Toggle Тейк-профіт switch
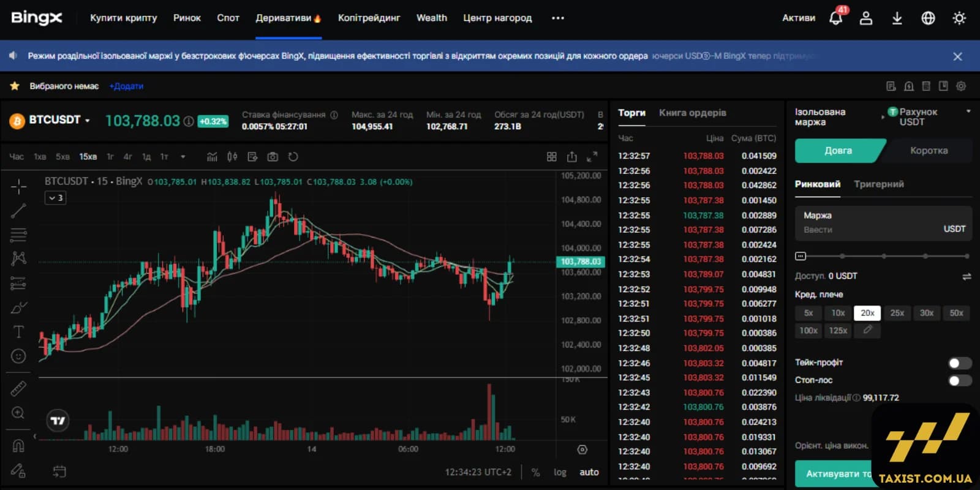 [960, 363]
